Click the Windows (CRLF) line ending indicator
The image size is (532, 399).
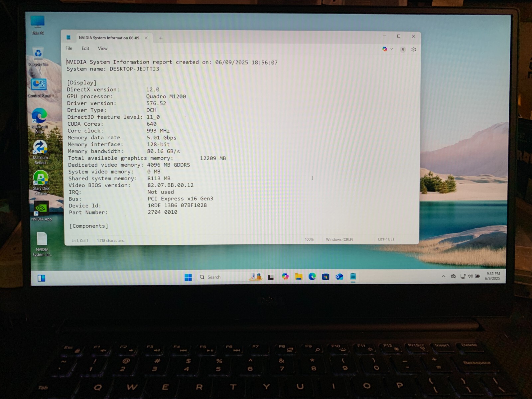click(339, 239)
